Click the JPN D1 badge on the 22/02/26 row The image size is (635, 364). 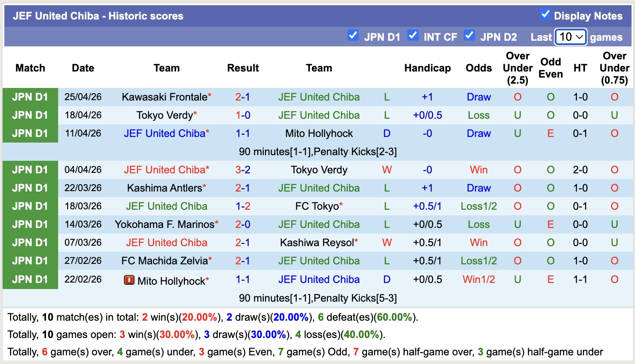click(30, 279)
